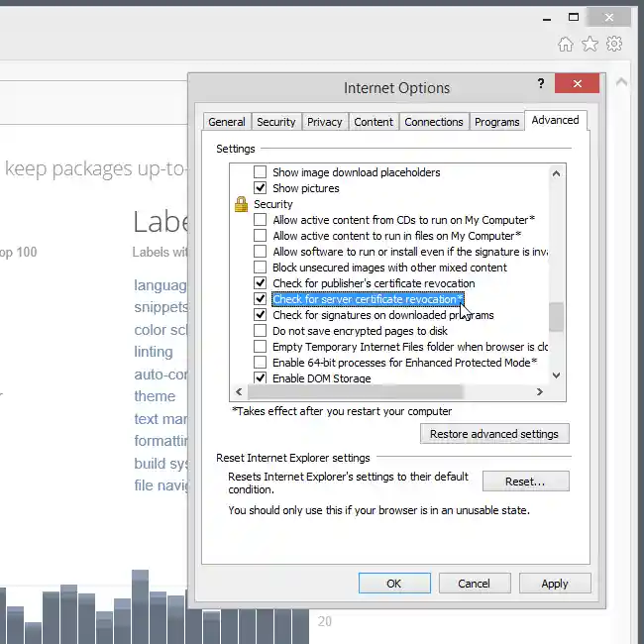The width and height of the screenshot is (644, 644).
Task: Enable Allow active content from CDs
Action: point(260,220)
